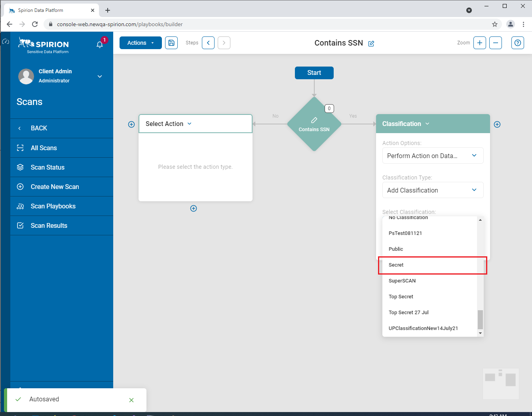The image size is (532, 416).
Task: Open the Add Classification type dropdown
Action: (433, 190)
